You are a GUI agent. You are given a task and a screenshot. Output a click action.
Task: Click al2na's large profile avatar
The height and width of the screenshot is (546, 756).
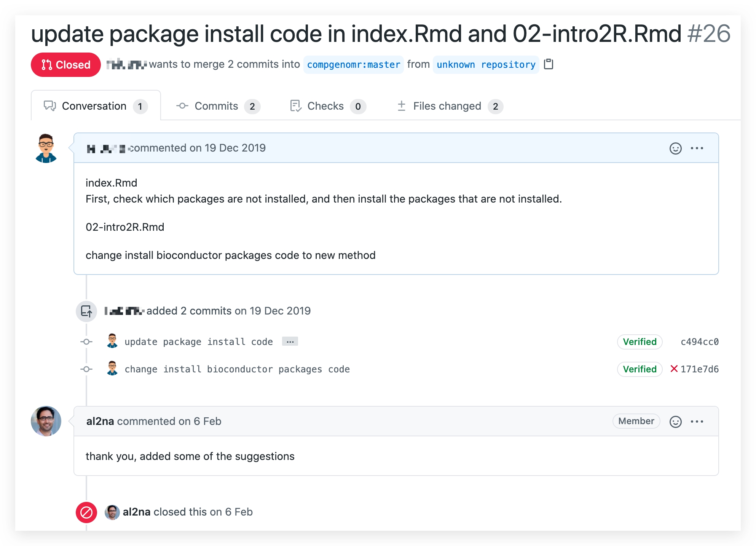click(46, 421)
